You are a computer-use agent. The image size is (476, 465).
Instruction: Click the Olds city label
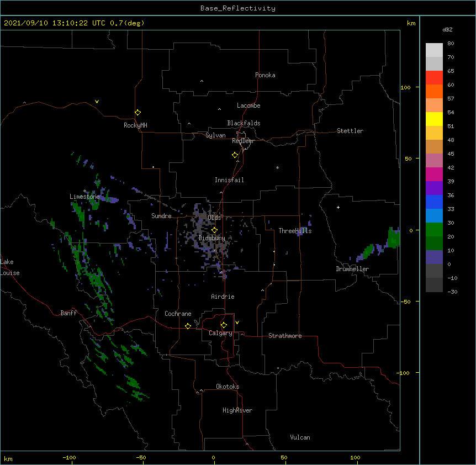(x=214, y=218)
